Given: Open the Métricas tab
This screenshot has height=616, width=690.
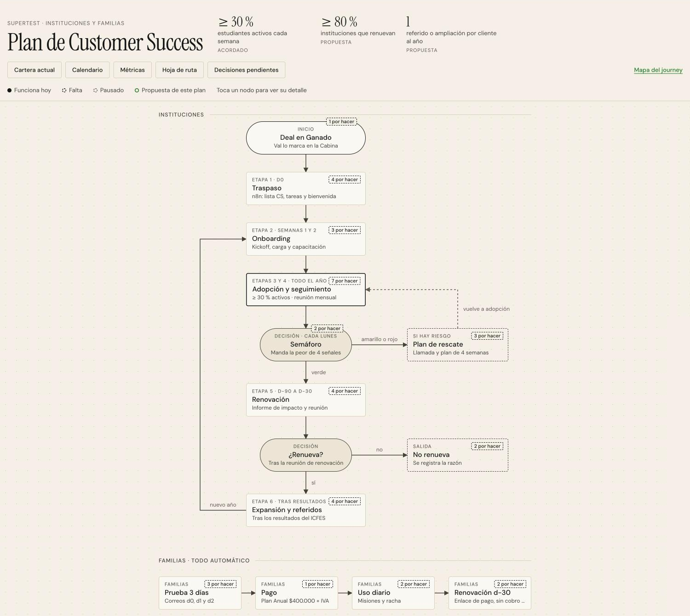Looking at the screenshot, I should point(132,70).
